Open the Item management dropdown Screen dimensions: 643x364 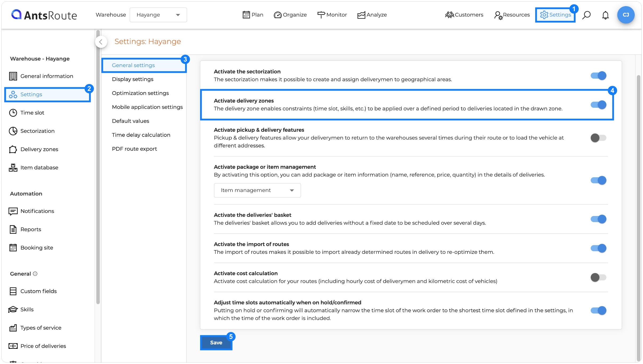257,190
